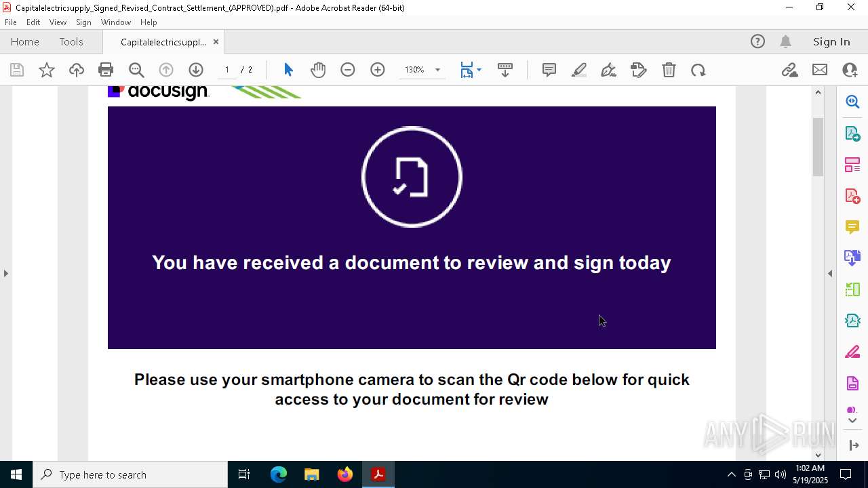The width and height of the screenshot is (868, 488).
Task: Collapse the right tools pane arrow
Action: tap(830, 273)
